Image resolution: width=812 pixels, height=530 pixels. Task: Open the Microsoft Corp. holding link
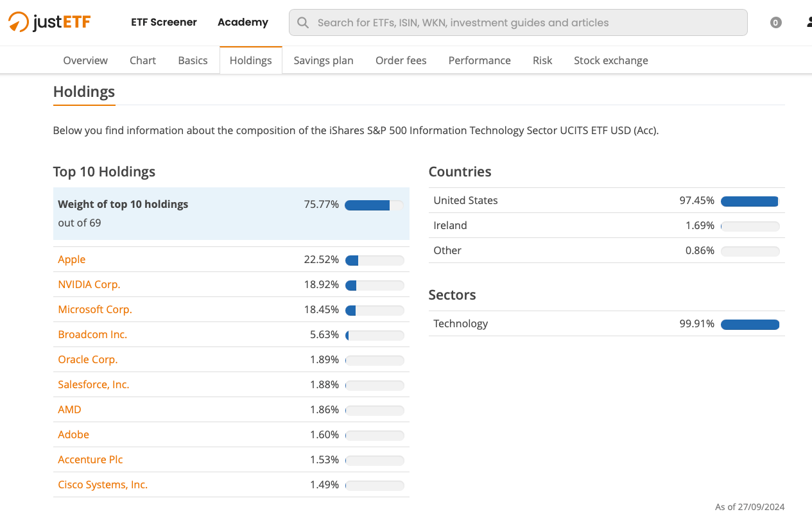[95, 309]
